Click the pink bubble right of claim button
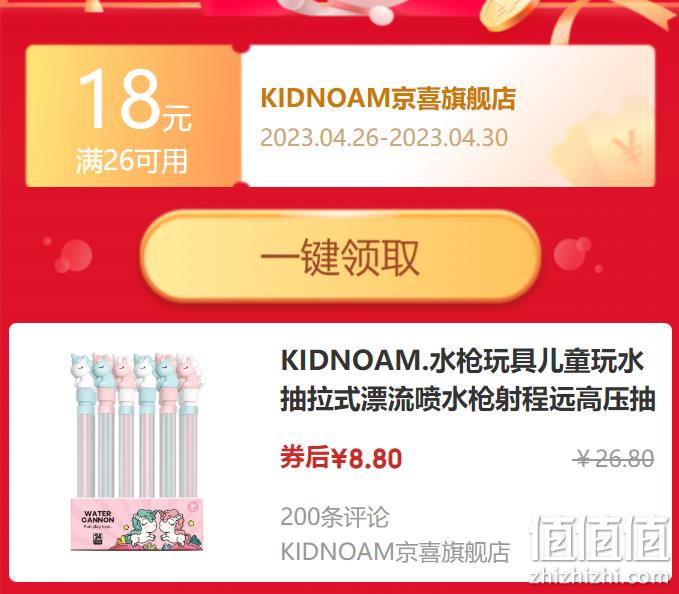This screenshot has width=679, height=594. click(x=572, y=254)
